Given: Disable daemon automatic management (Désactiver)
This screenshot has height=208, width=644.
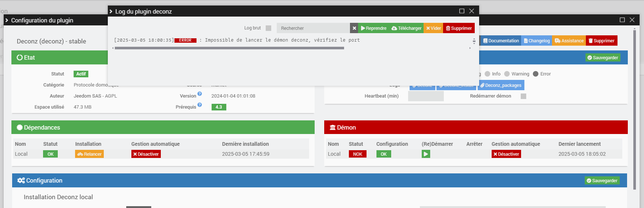Looking at the screenshot, I should 506,154.
